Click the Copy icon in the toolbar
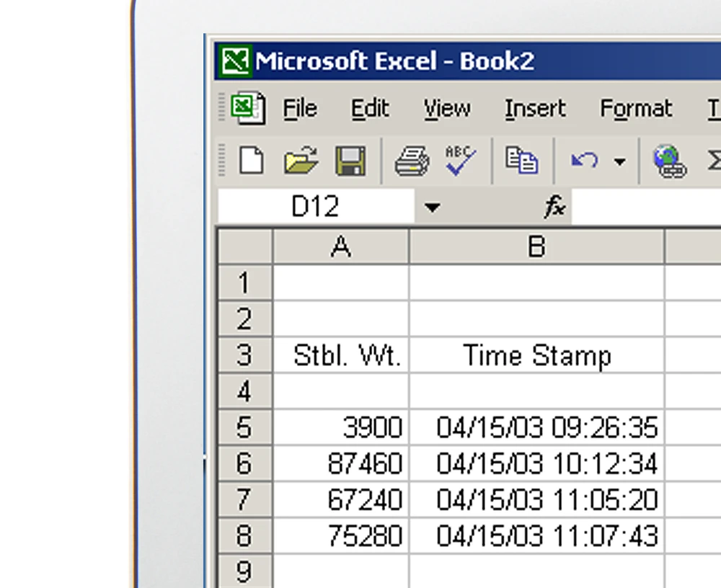721x588 pixels. coord(521,160)
